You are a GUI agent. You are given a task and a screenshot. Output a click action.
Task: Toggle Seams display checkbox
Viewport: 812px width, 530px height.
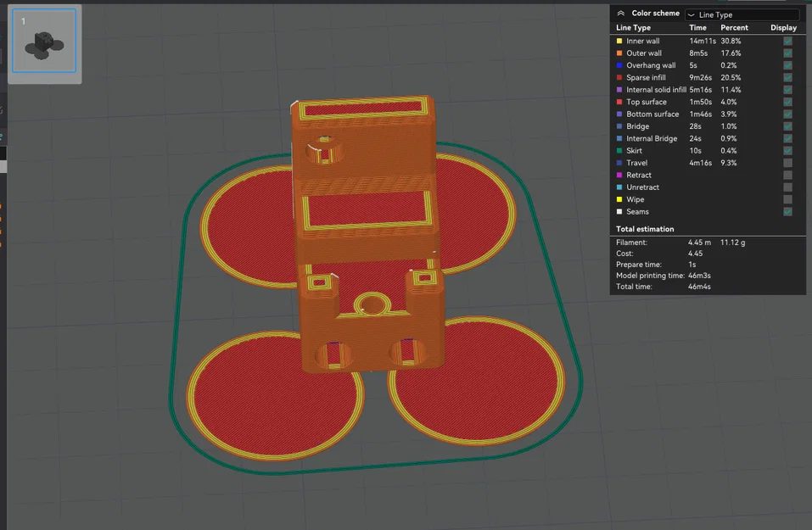[787, 211]
